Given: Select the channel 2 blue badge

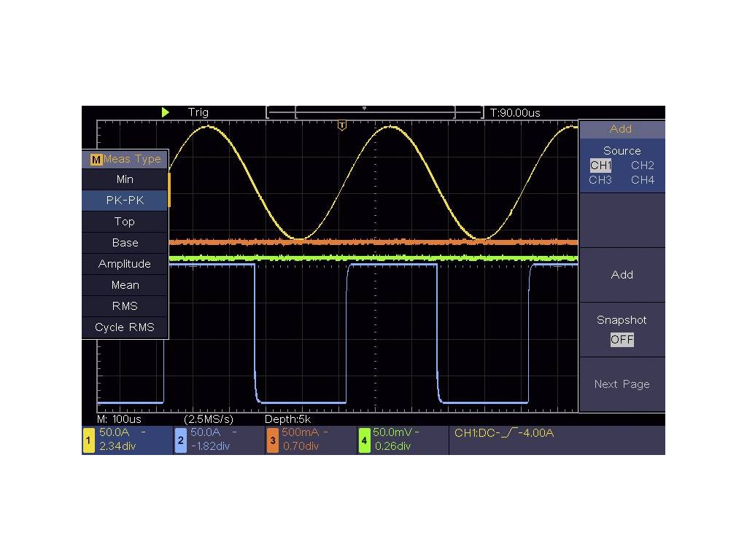Looking at the screenshot, I should (180, 440).
